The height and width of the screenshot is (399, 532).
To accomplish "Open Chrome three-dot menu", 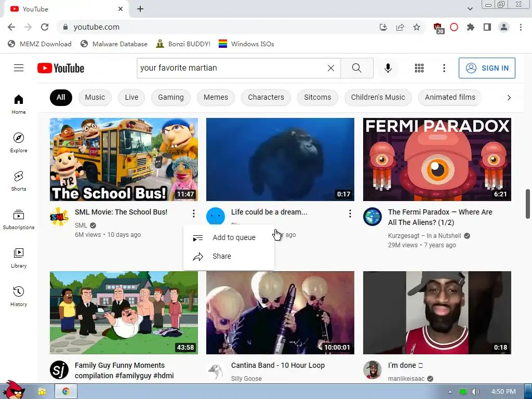I will coord(521,27).
